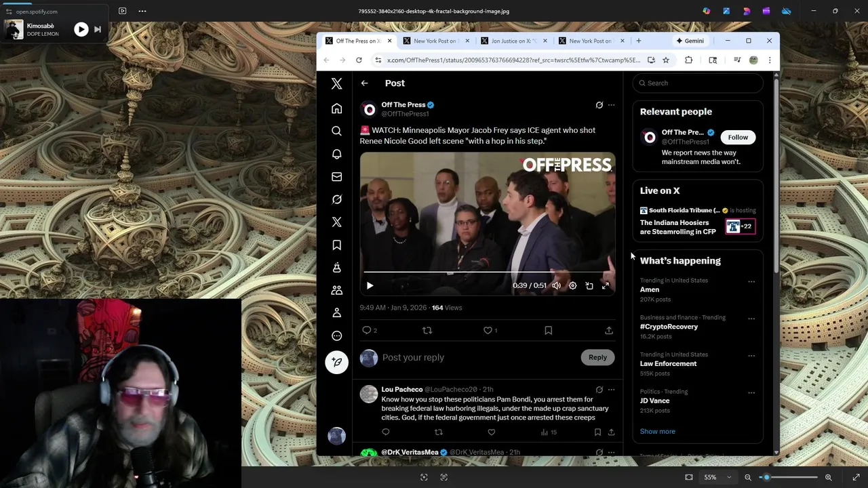Image resolution: width=868 pixels, height=488 pixels.
Task: Click the compose post button
Action: coord(336,363)
